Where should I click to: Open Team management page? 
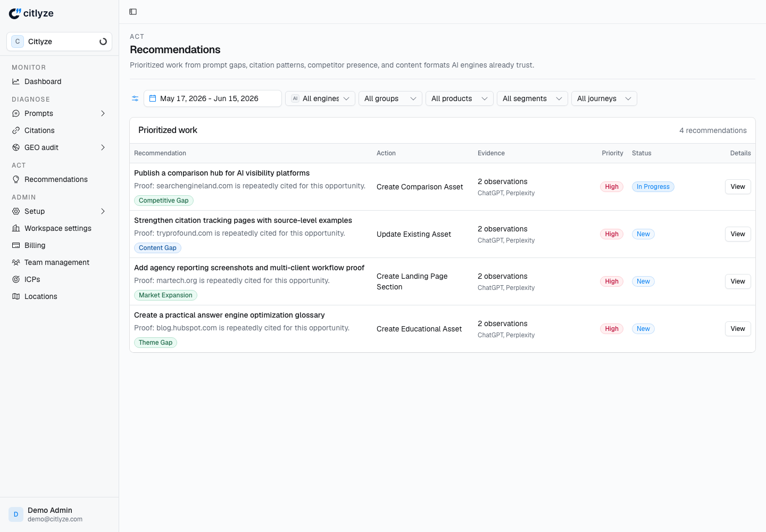pyautogui.click(x=59, y=262)
